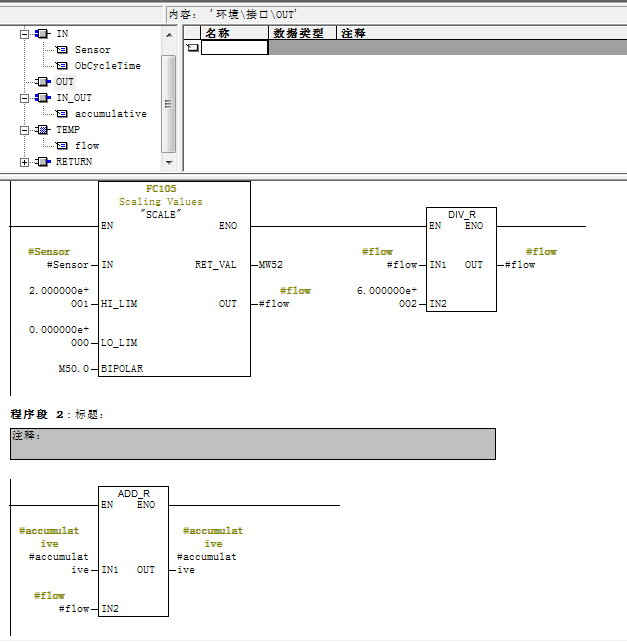Viewport: 627px width, 642px height.
Task: Select Sensor in the interface tree
Action: 93,50
